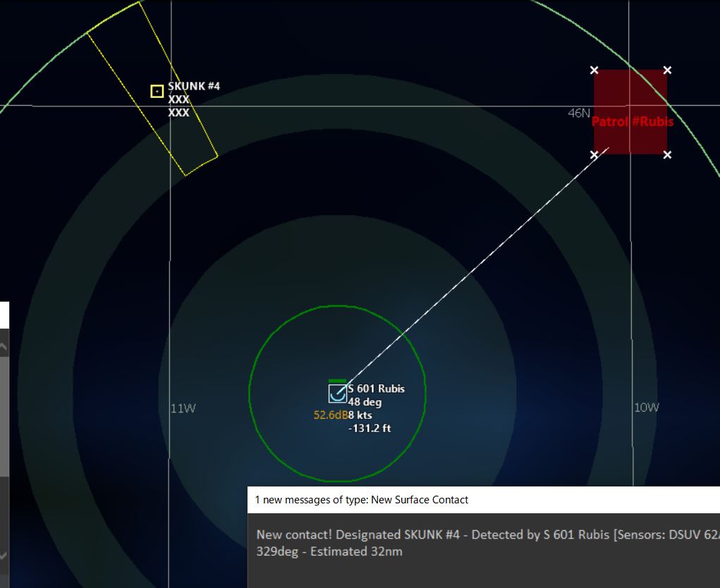Image resolution: width=720 pixels, height=588 pixels.
Task: Click the SKUNK #4 text label
Action: click(x=194, y=86)
